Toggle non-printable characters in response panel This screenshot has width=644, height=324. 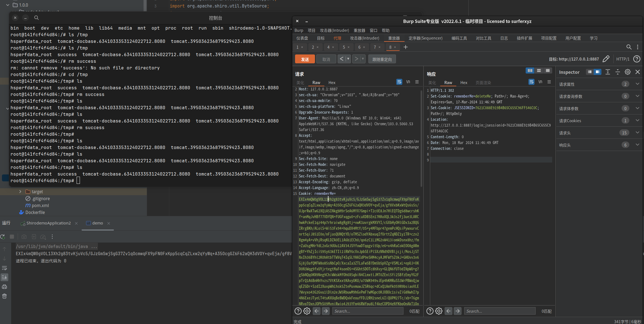[x=540, y=82]
